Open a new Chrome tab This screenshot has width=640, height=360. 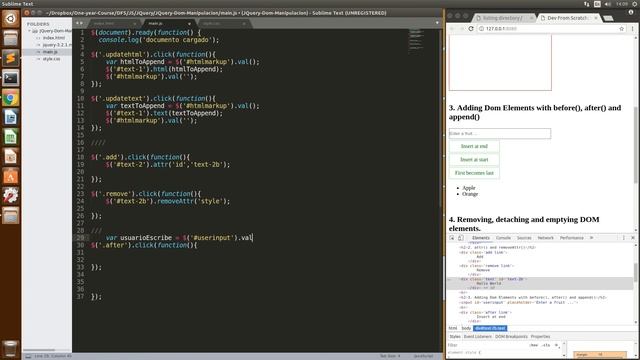point(608,18)
